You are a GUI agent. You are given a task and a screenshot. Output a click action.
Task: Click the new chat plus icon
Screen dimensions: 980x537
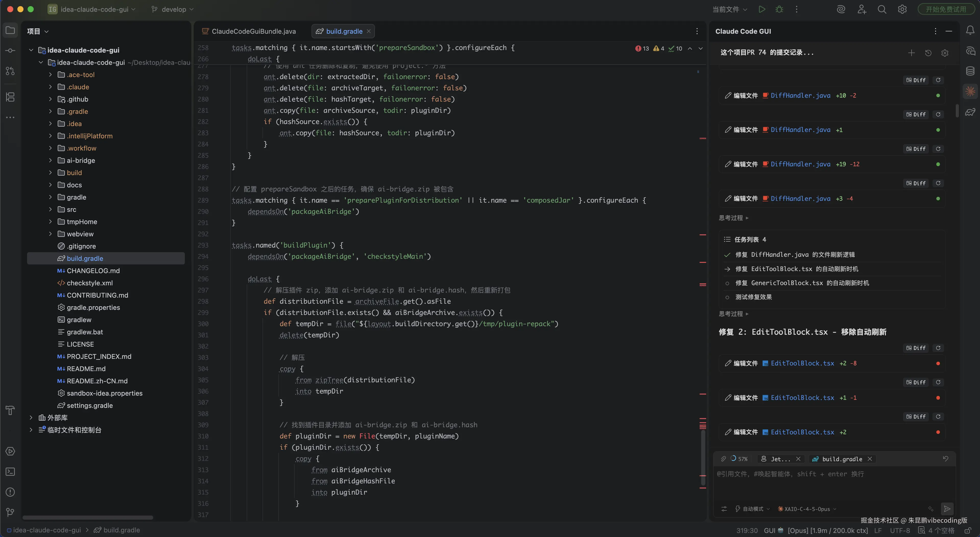[x=911, y=53]
